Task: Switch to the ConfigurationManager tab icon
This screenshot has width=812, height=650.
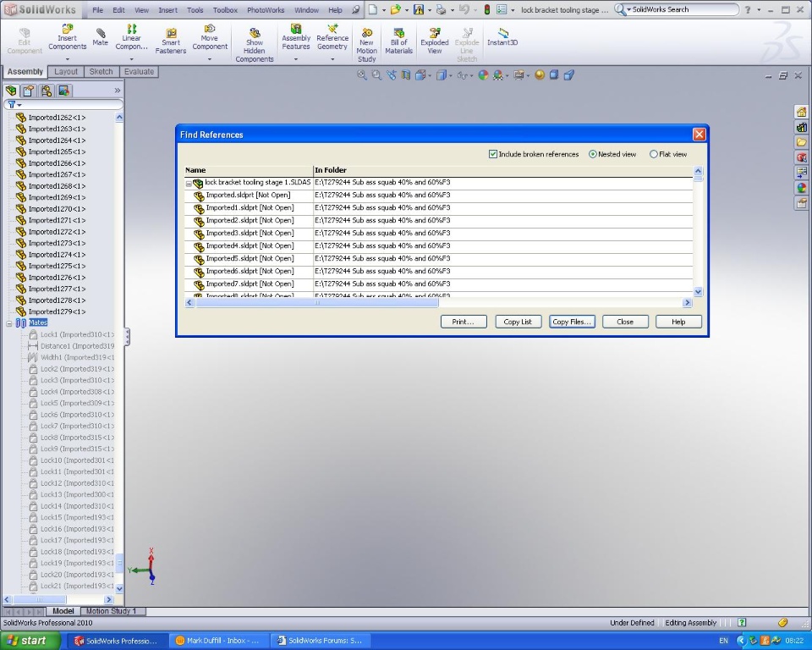Action: pyautogui.click(x=46, y=91)
